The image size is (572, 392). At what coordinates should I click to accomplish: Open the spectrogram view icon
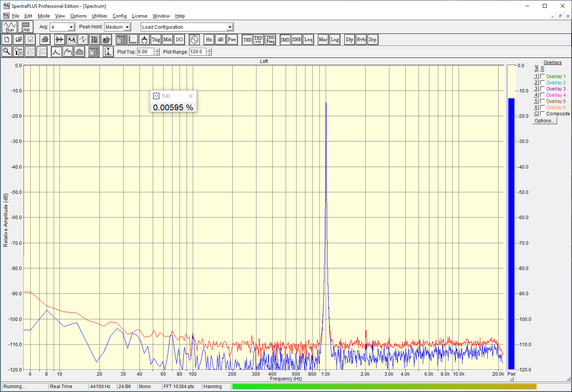[94, 40]
